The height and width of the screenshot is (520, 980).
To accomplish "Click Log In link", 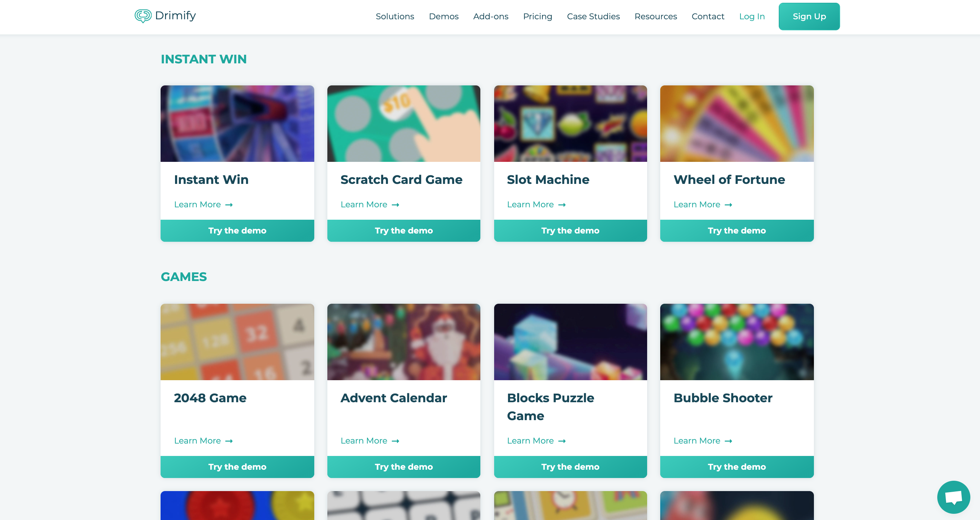I will (x=752, y=17).
